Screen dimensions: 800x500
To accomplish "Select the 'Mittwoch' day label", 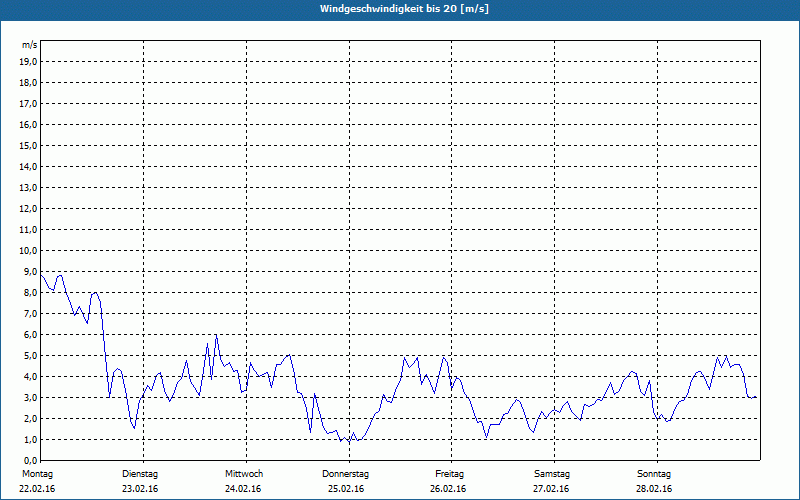I will coord(244,474).
